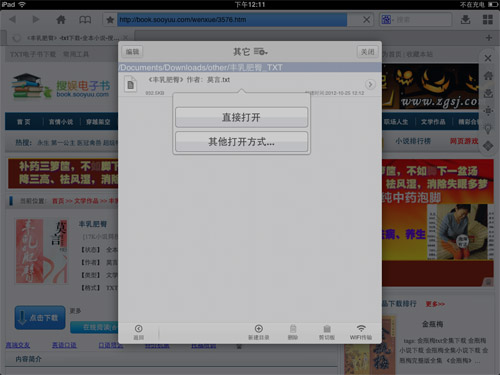Open the bookmarks book icon
Screen dimensions: 500x375
pos(85,20)
